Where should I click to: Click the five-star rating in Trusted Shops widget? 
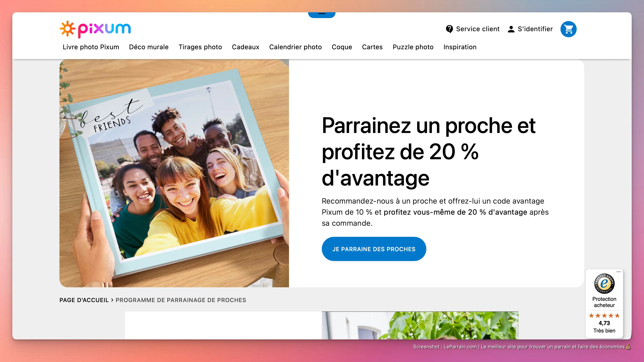pos(604,315)
